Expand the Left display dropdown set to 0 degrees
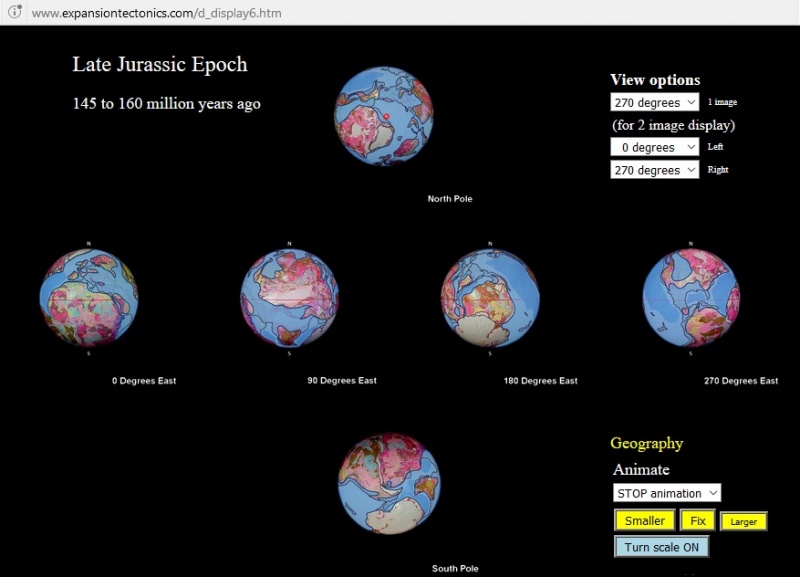This screenshot has width=800, height=577. [653, 147]
